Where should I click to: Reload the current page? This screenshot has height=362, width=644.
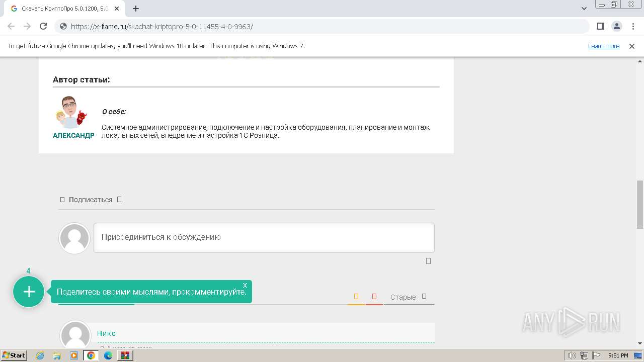point(43,26)
